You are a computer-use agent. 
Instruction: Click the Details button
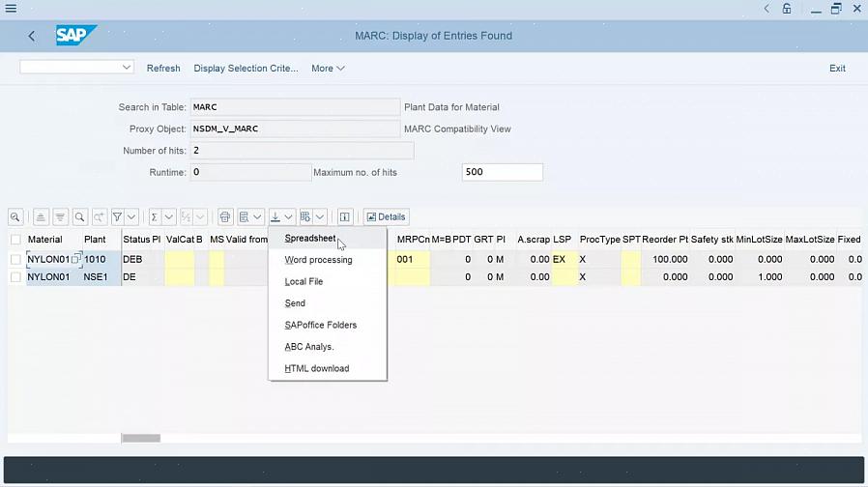(x=386, y=217)
